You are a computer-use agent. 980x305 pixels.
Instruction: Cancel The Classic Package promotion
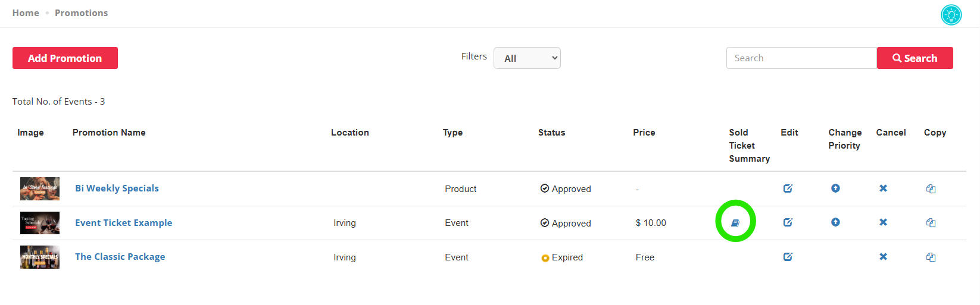click(883, 257)
